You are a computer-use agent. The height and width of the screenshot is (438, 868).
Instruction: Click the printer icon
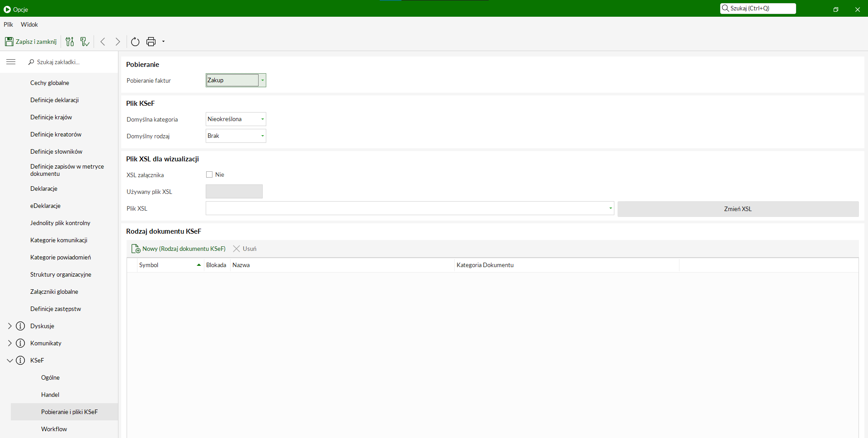pos(151,42)
